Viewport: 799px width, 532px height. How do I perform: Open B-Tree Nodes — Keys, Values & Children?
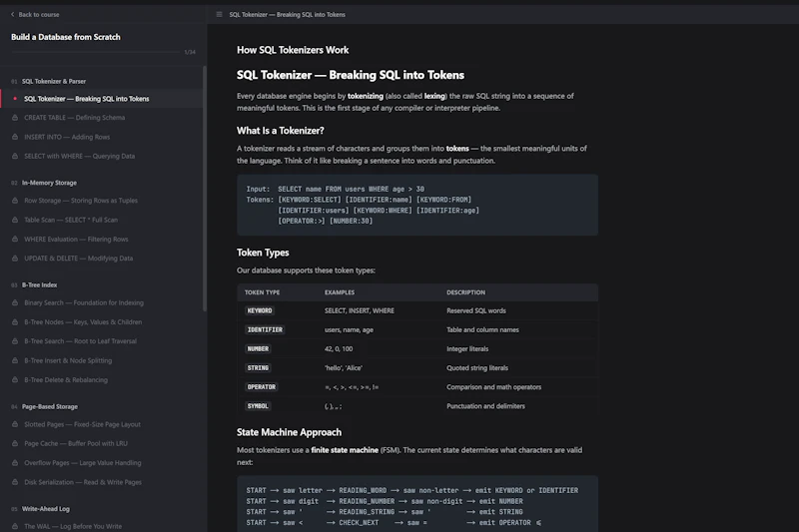click(x=83, y=322)
